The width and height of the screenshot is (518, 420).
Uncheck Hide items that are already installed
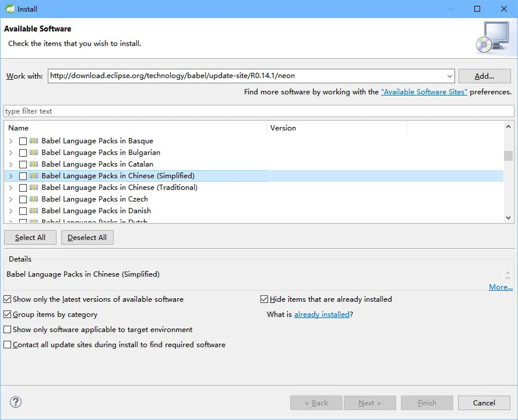click(x=264, y=299)
